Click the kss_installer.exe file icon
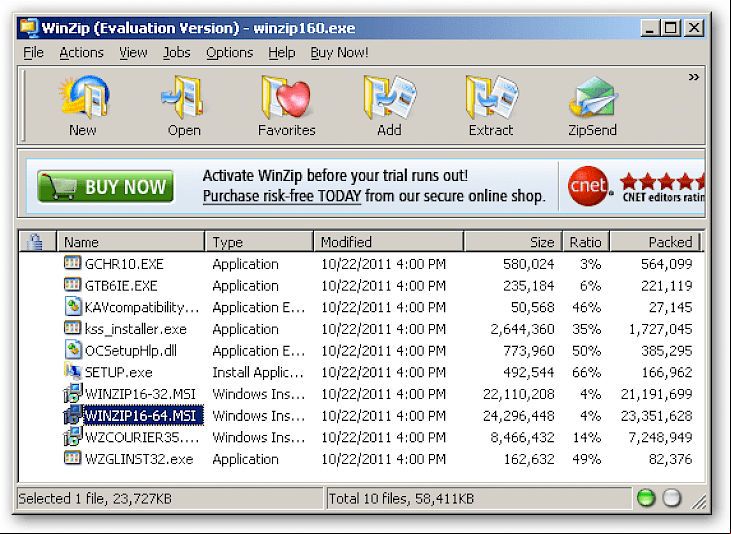Image resolution: width=731 pixels, height=534 pixels. (x=72, y=328)
